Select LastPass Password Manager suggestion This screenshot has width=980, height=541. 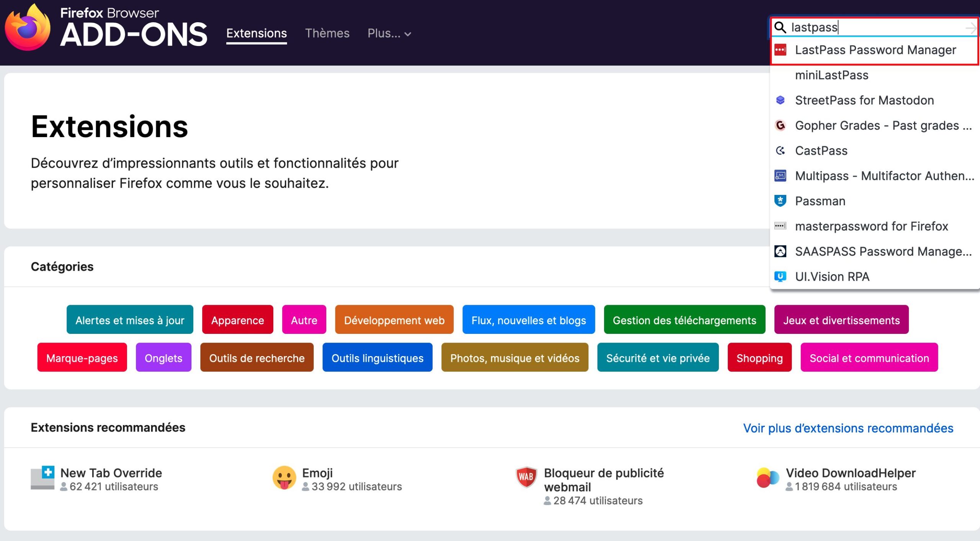click(x=874, y=50)
